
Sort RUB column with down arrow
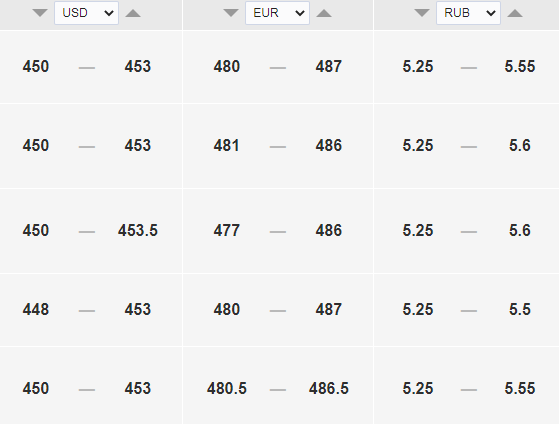pyautogui.click(x=422, y=13)
